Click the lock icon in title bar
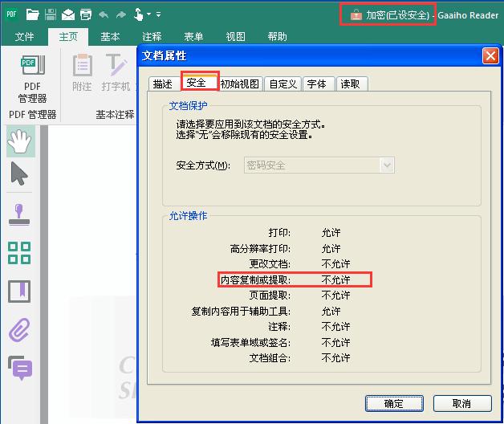The image size is (504, 424). [x=356, y=14]
